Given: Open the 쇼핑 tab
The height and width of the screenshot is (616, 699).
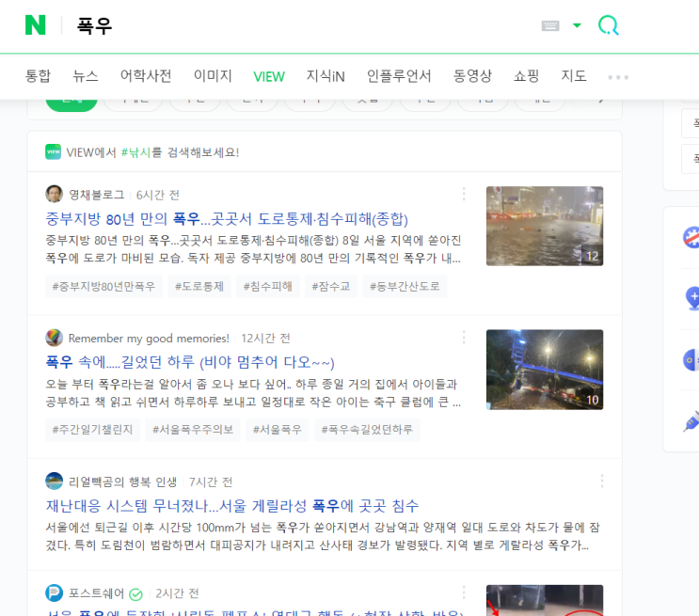Looking at the screenshot, I should [x=527, y=76].
